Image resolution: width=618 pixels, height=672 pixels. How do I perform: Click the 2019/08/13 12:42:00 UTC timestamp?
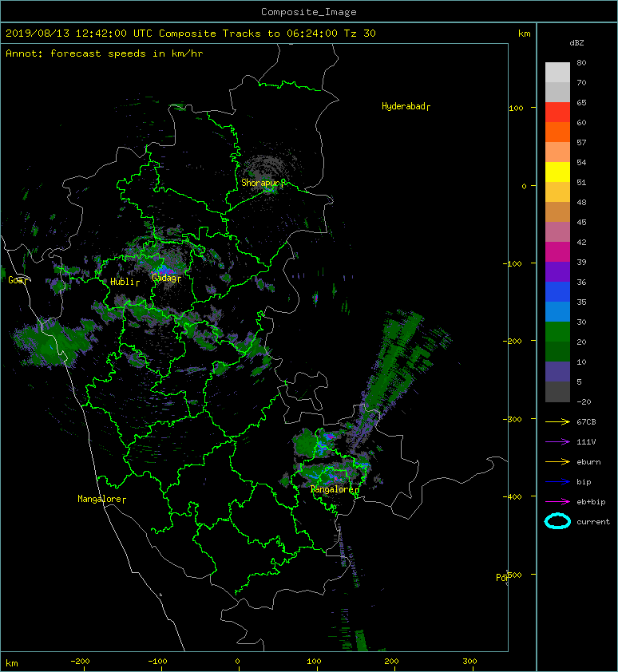(79, 34)
